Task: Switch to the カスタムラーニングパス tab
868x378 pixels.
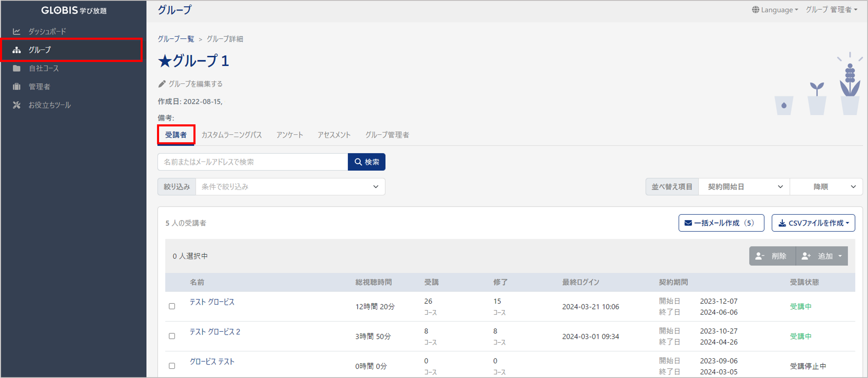Action: [x=232, y=135]
